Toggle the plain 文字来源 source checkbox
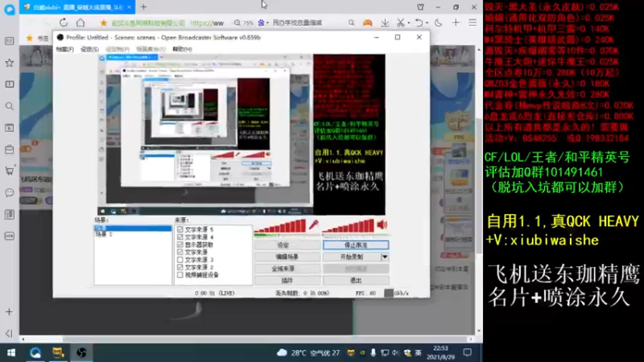The image size is (644, 362). (180, 252)
